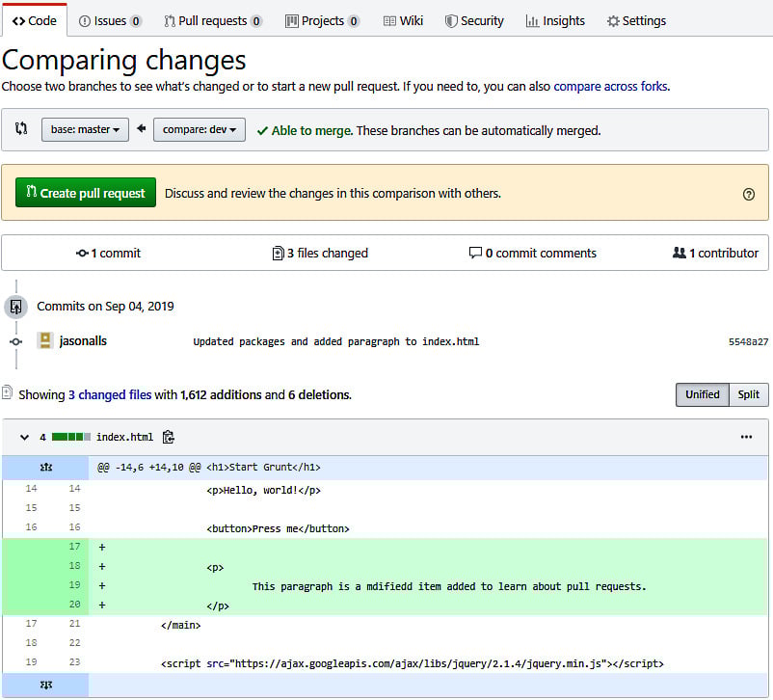
Task: Open the Code tab
Action: pyautogui.click(x=34, y=20)
